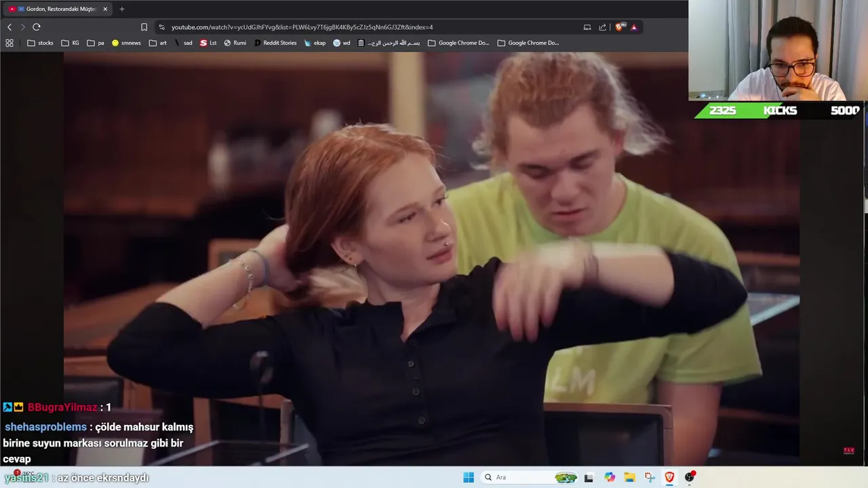The width and height of the screenshot is (868, 488).
Task: Switch to Brave browser in taskbar
Action: coord(669,477)
